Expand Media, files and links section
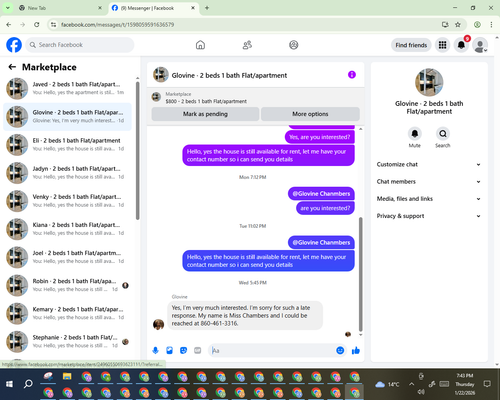This screenshot has height=400, width=500. coord(429,199)
